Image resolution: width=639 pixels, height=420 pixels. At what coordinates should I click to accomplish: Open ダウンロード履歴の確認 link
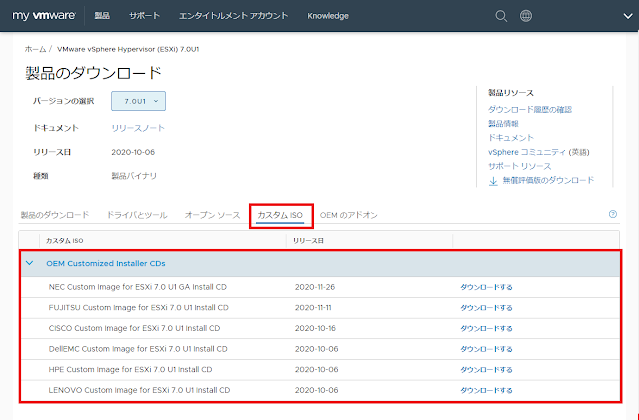[530, 109]
